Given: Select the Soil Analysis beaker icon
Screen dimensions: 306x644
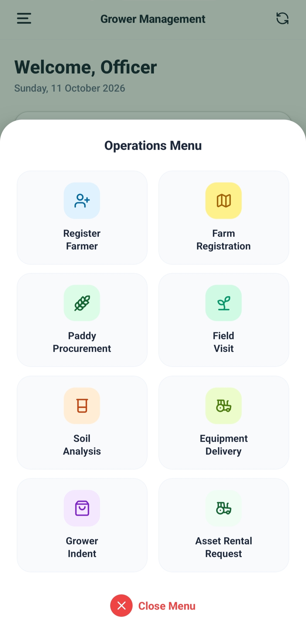Looking at the screenshot, I should (82, 406).
